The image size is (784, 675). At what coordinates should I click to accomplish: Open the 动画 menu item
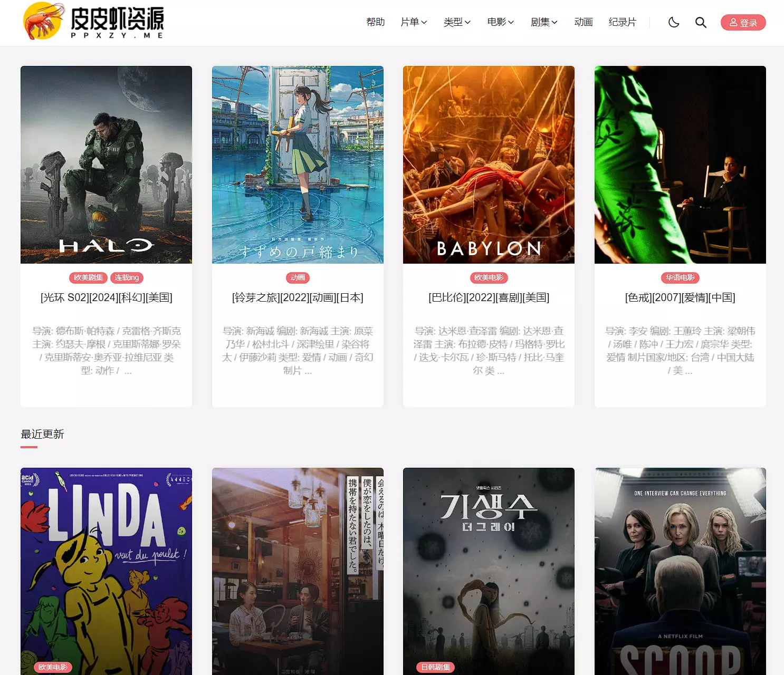(x=584, y=22)
